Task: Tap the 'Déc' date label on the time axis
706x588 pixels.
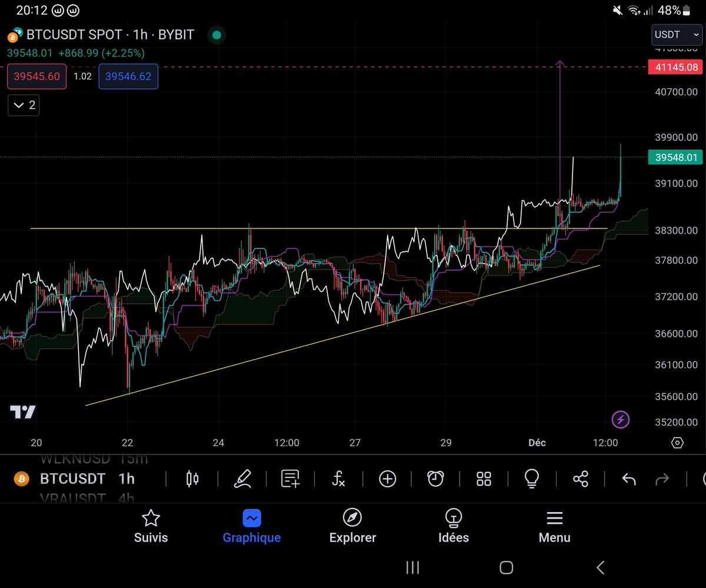Action: [x=537, y=443]
